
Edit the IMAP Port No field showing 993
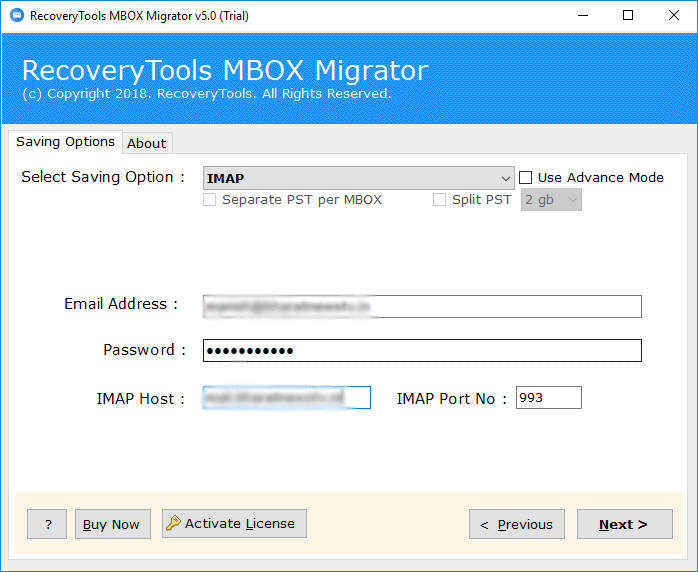point(548,398)
